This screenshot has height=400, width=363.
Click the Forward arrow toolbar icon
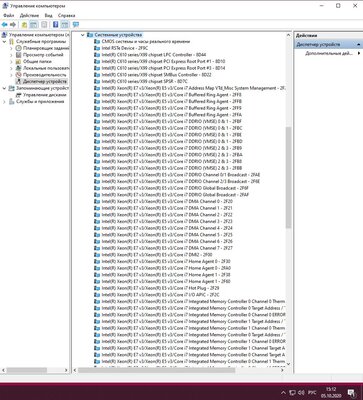[x=13, y=25]
